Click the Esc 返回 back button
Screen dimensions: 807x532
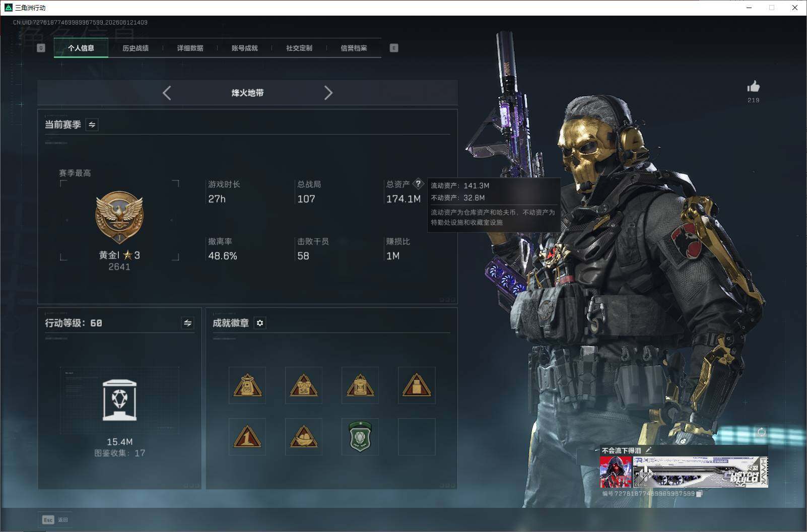click(55, 519)
